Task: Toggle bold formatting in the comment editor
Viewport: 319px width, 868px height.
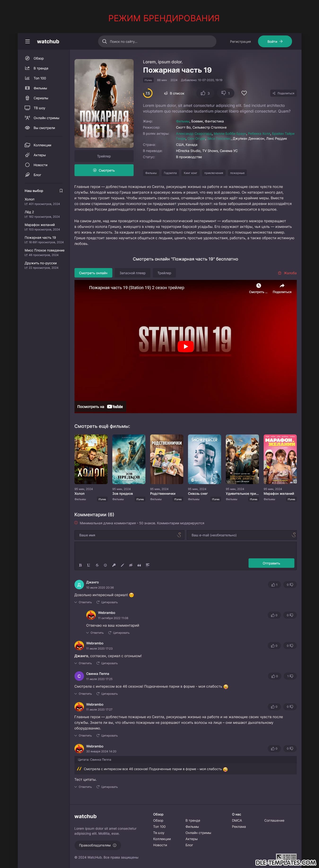Action: (80, 565)
